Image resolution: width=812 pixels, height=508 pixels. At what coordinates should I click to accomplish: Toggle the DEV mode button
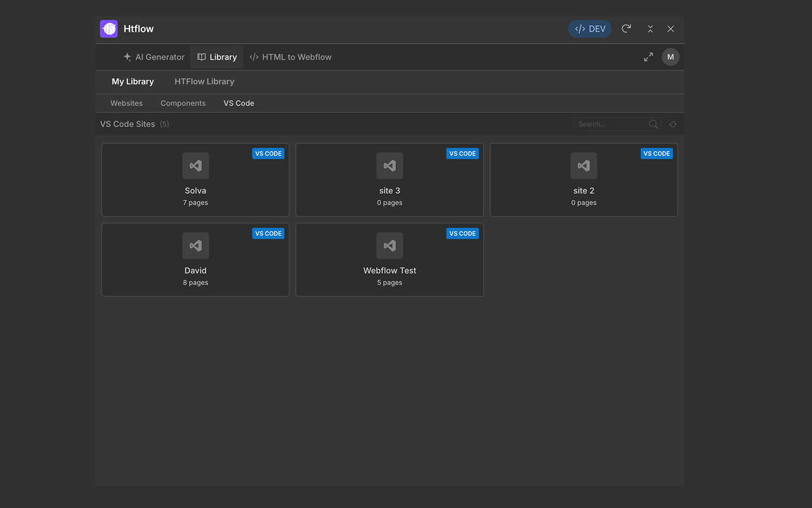[x=590, y=29]
